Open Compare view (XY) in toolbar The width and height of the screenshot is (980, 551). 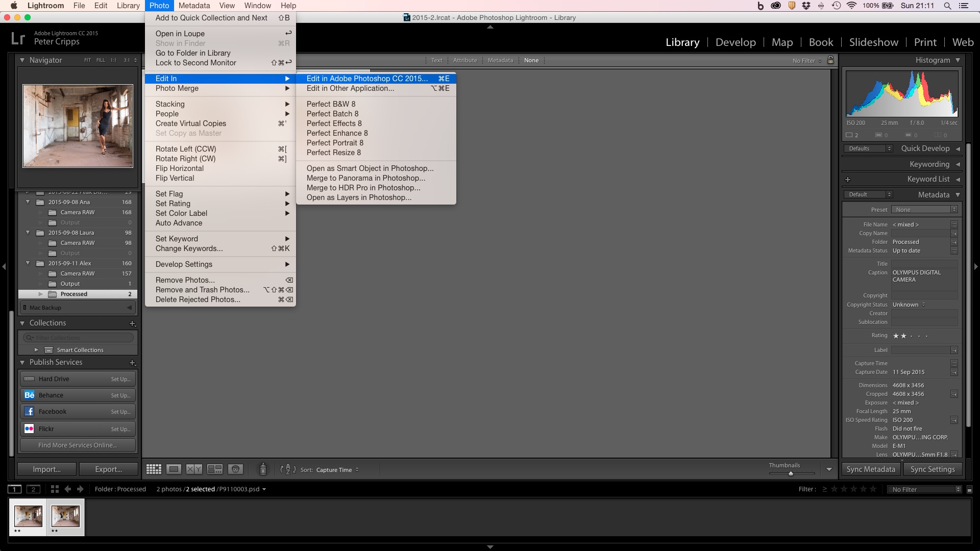(x=194, y=469)
